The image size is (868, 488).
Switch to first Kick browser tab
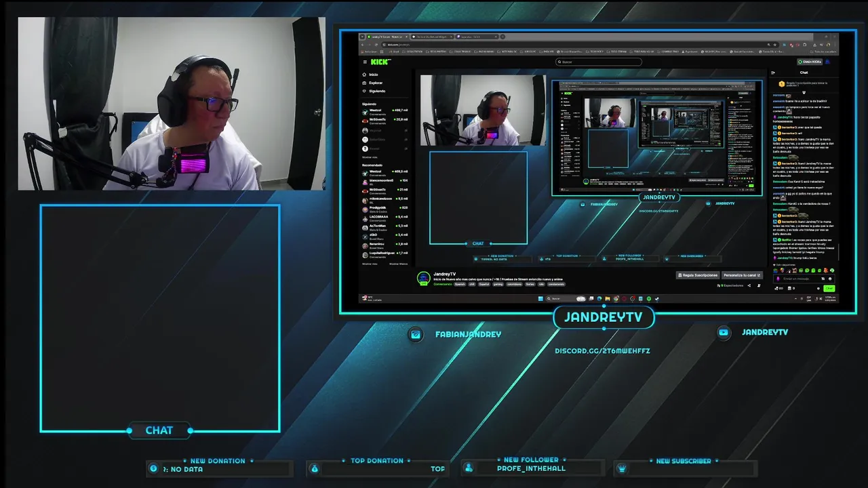387,37
